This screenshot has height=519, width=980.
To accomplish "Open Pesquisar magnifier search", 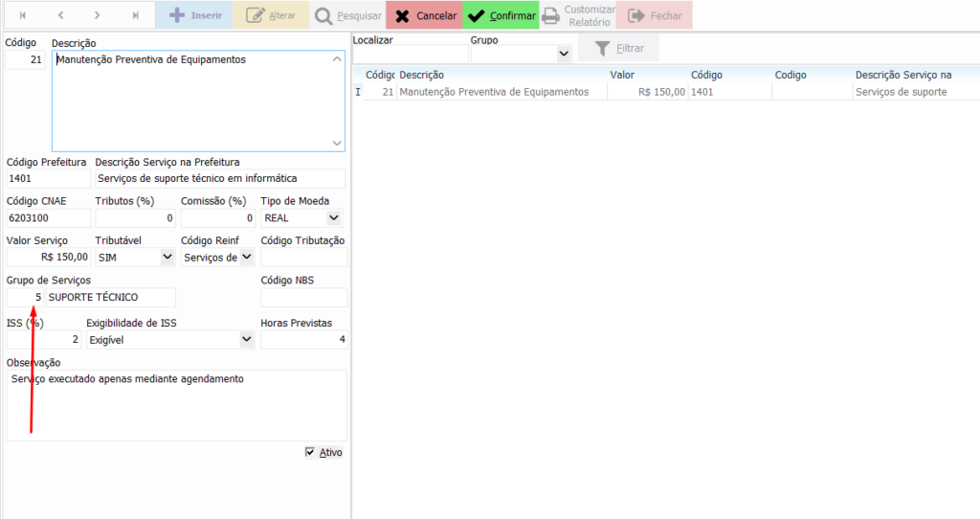I will click(347, 15).
